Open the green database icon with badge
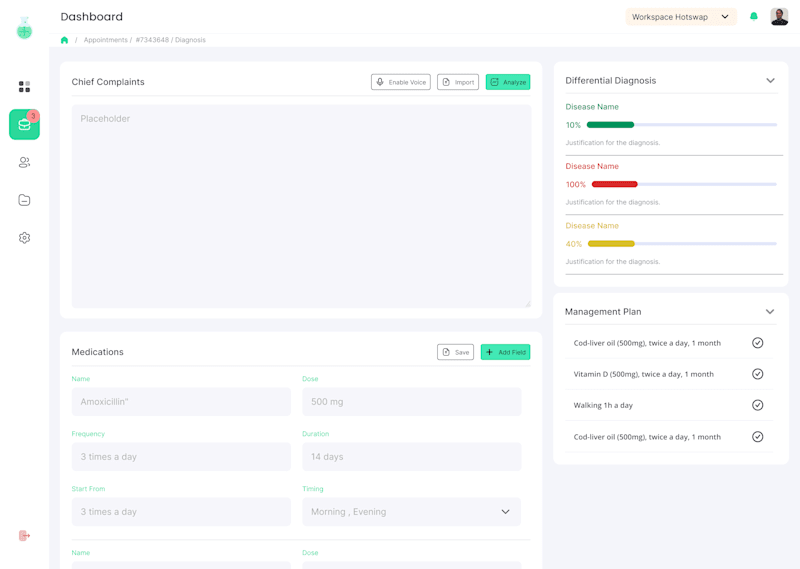The image size is (800, 569). [24, 125]
